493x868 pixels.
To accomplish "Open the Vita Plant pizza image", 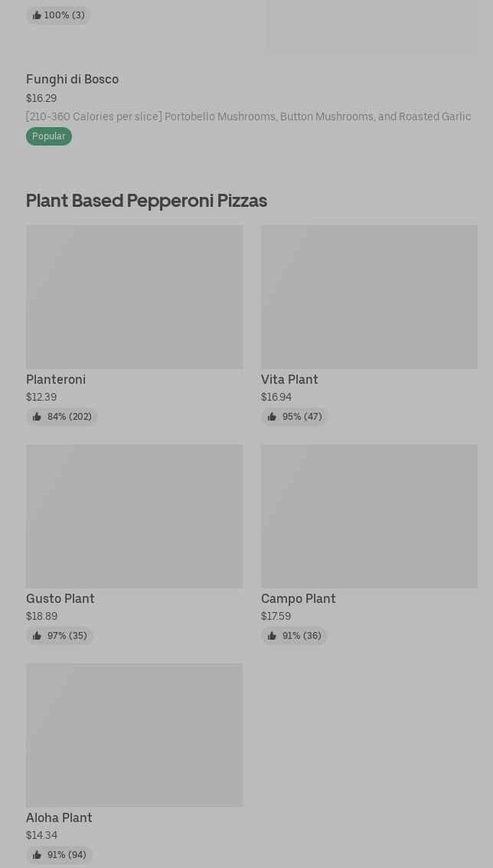I will [x=369, y=296].
